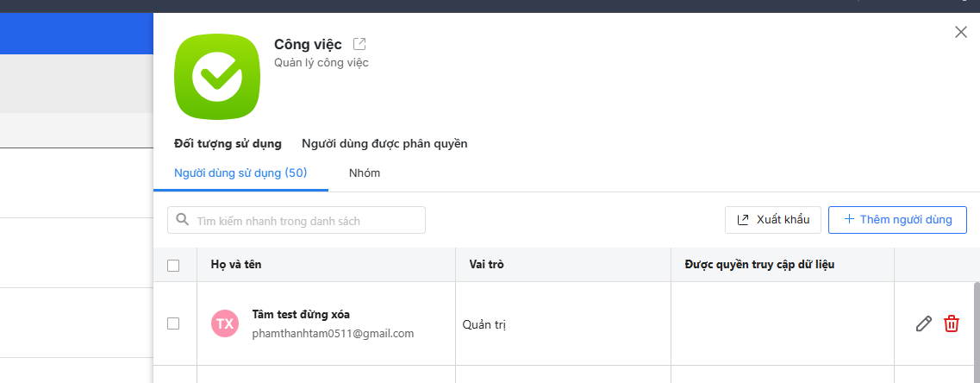Open Đối tượng sử dụng section
980x383 pixels.
tap(228, 143)
